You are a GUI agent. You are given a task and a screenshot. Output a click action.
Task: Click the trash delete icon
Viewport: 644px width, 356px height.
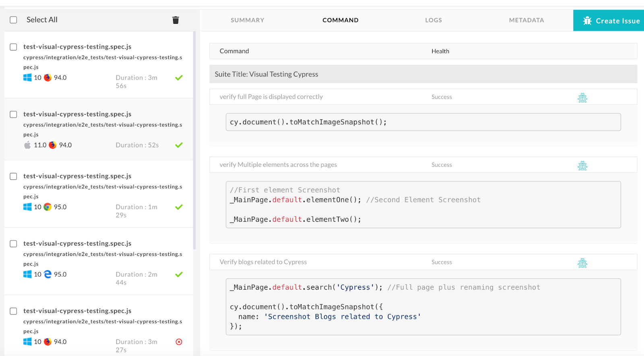click(175, 20)
